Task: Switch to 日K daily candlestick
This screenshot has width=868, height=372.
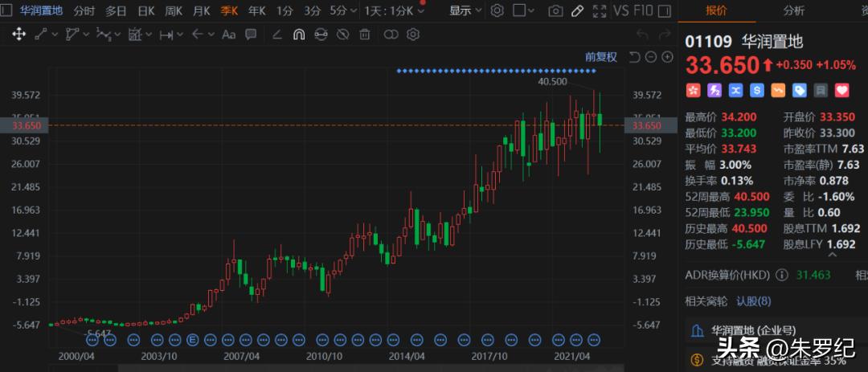Action: click(x=145, y=10)
